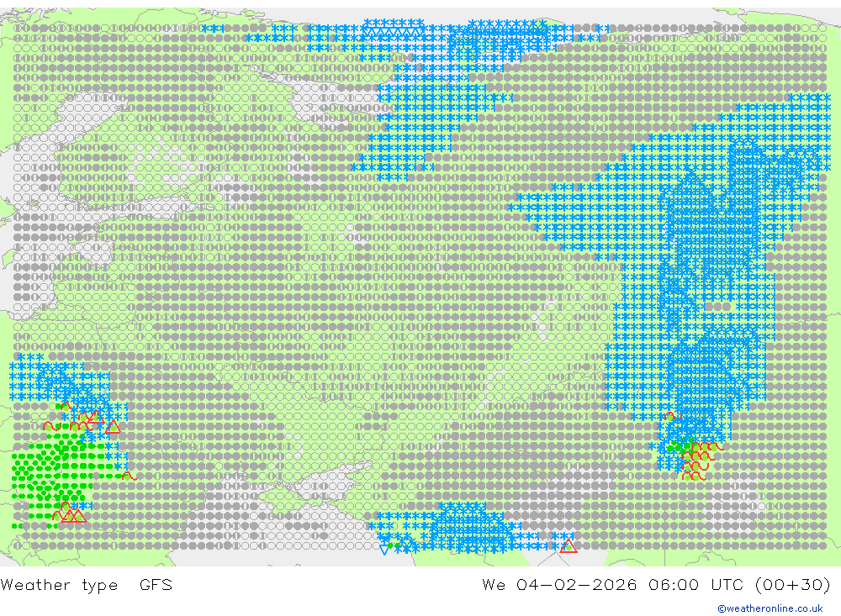Click the blue downward triangle symbol at the bottom edge of the map
Screen dimensions: 841x616
(x=384, y=550)
